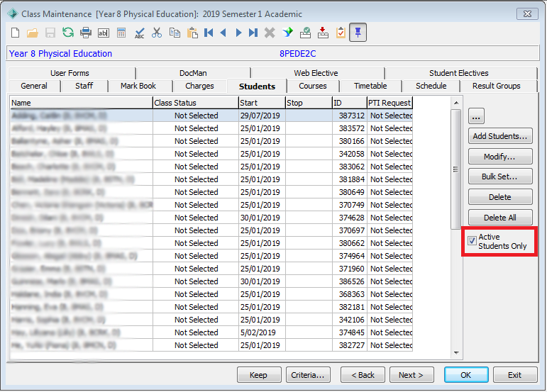
Task: Click the 'abl' text field icon
Action: [104, 33]
